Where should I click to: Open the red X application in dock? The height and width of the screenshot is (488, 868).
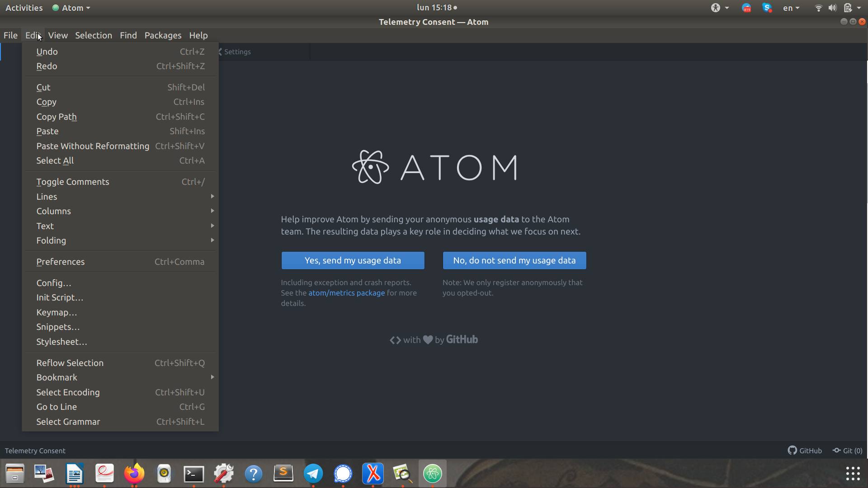pos(373,474)
